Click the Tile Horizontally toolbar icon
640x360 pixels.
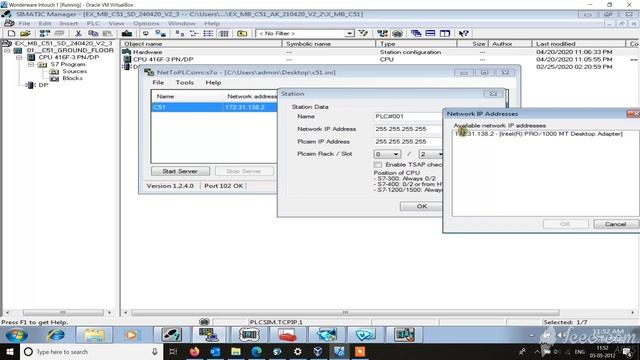pyautogui.click(x=430, y=33)
